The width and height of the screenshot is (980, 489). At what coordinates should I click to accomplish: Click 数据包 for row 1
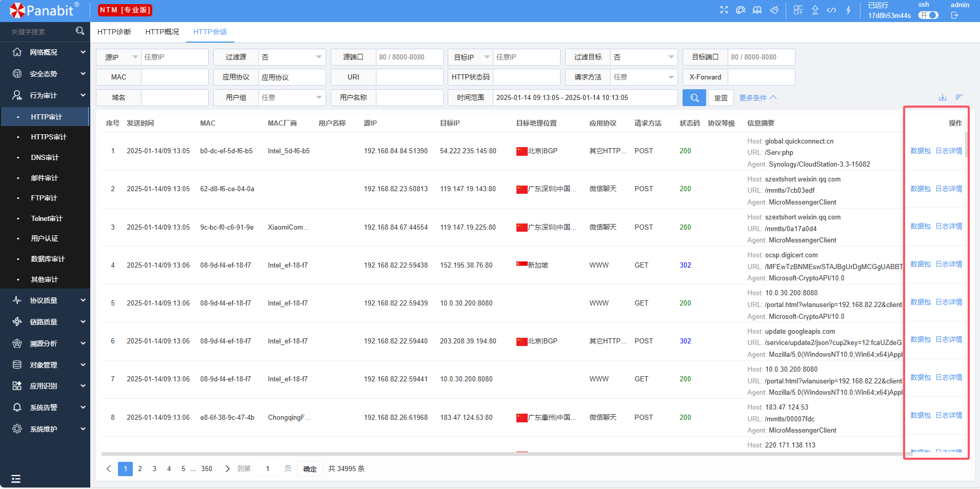point(921,151)
